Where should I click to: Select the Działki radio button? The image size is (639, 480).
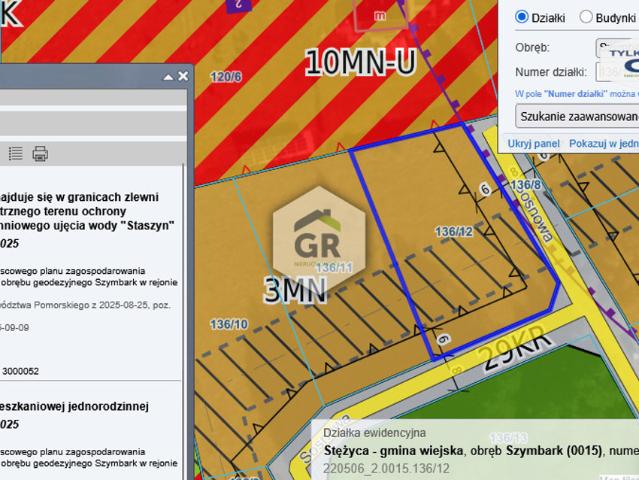coord(522,17)
